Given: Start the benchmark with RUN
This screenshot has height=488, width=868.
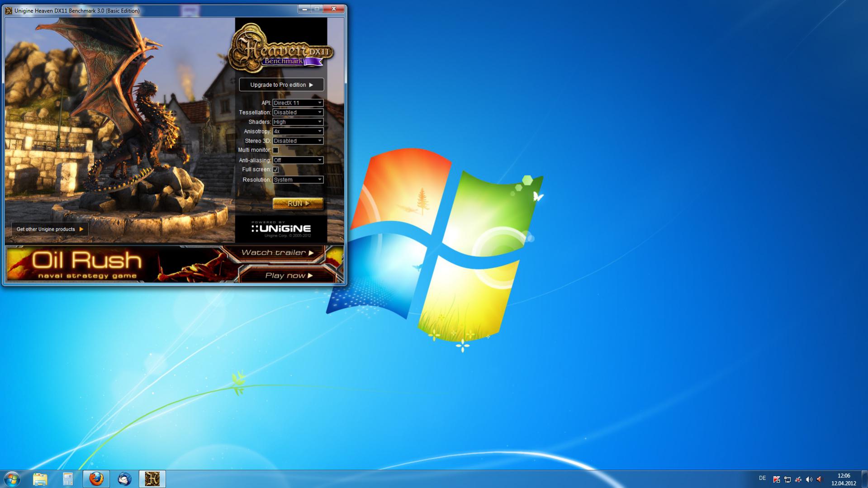Looking at the screenshot, I should (298, 204).
